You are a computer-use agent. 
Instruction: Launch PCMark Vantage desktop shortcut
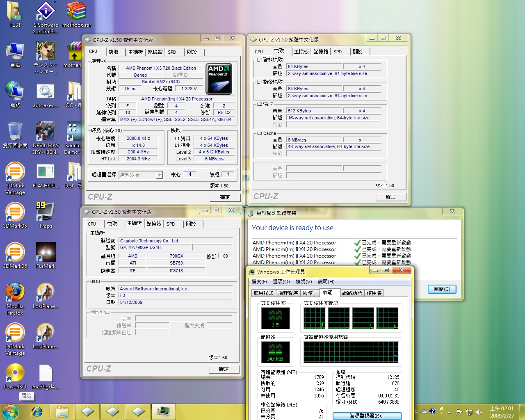(15, 339)
